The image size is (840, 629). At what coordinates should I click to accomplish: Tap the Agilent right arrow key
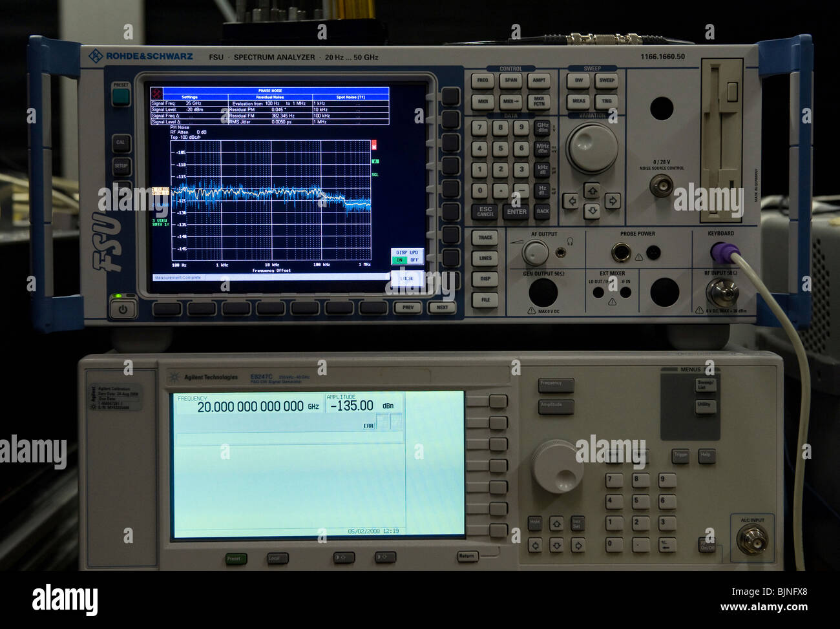(578, 545)
